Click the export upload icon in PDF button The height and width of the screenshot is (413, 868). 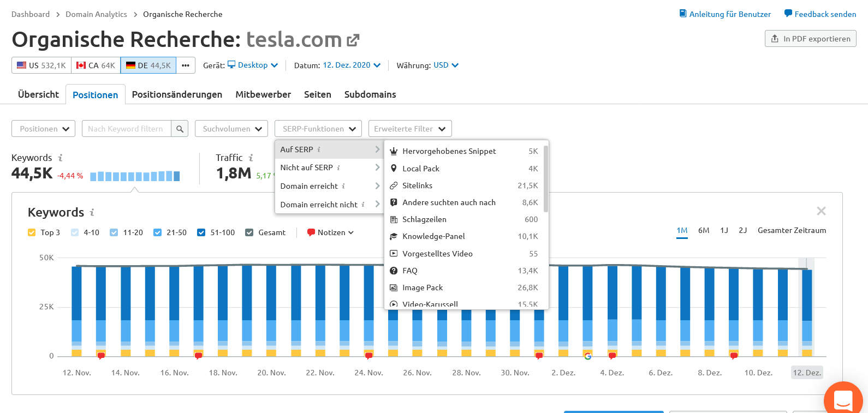pos(775,39)
